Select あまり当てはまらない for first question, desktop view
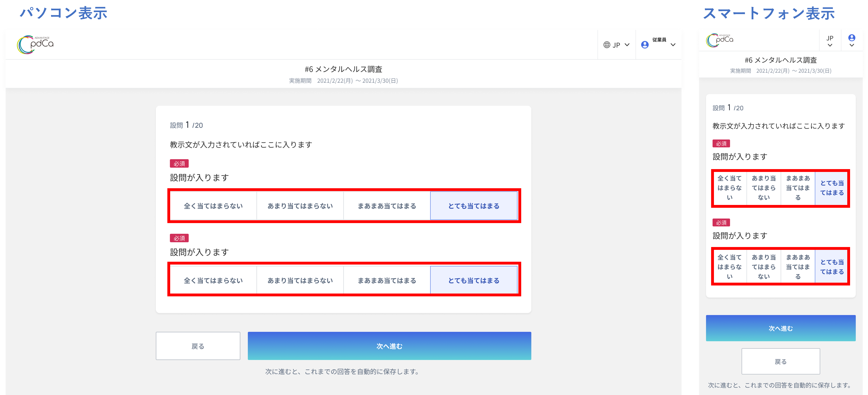 300,206
